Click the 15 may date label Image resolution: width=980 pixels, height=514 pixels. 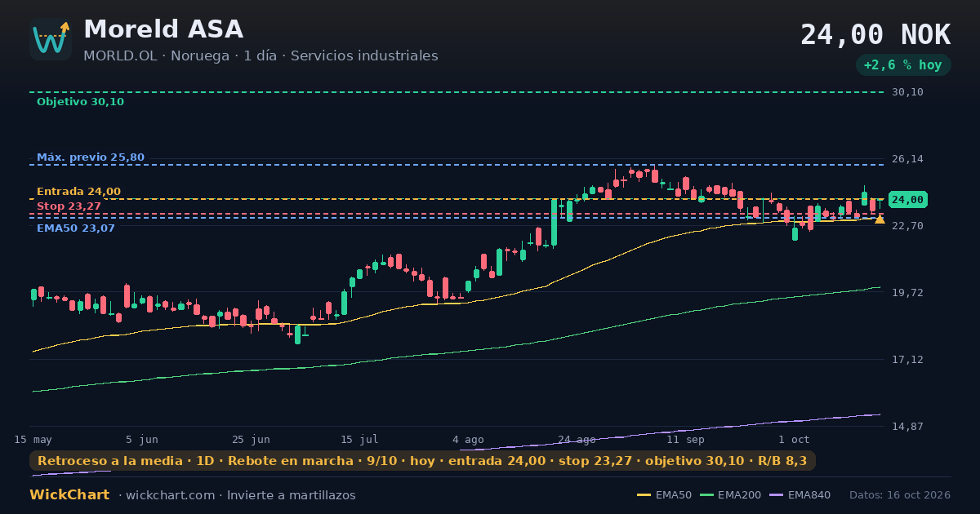click(33, 439)
